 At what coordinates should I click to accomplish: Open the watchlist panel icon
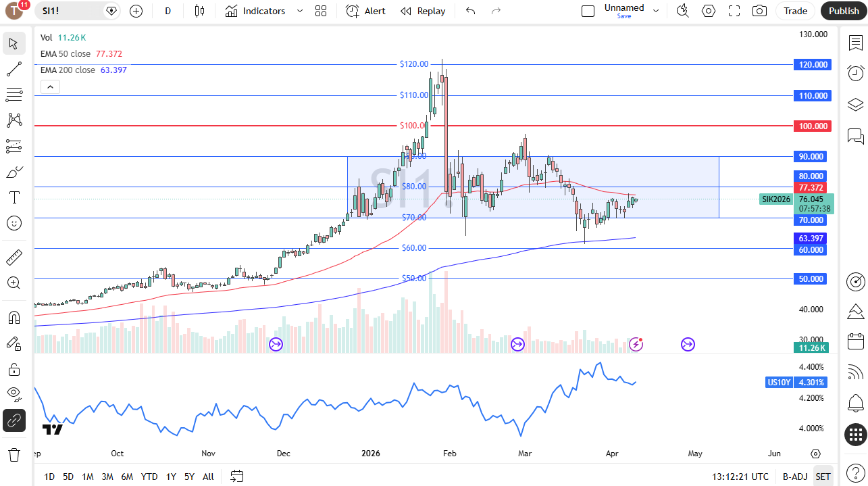tap(856, 43)
